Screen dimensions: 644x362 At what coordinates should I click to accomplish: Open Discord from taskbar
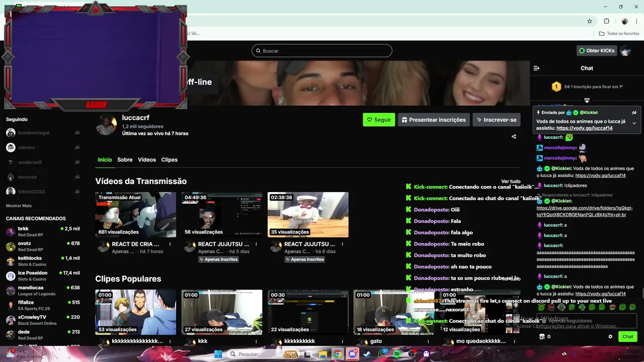pyautogui.click(x=353, y=354)
